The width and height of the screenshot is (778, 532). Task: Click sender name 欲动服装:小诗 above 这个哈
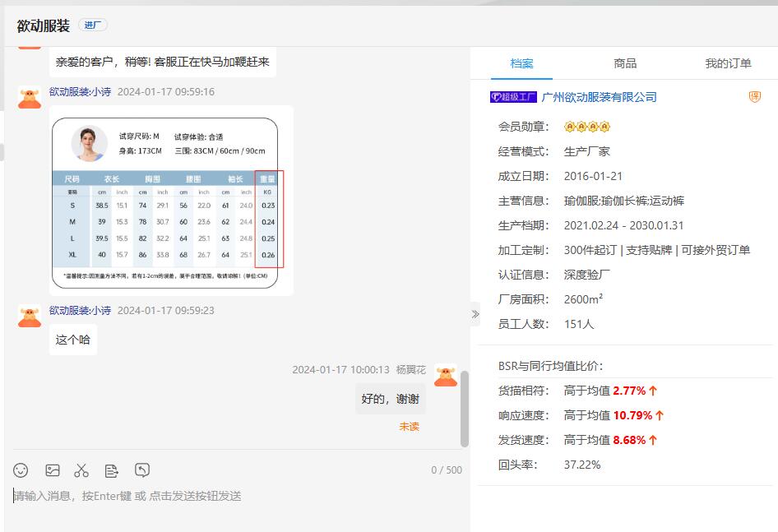(x=80, y=310)
